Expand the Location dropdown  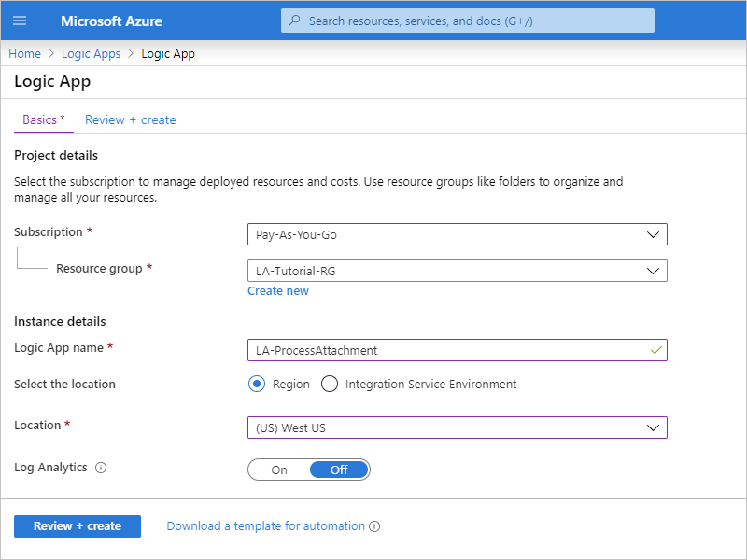(x=457, y=427)
